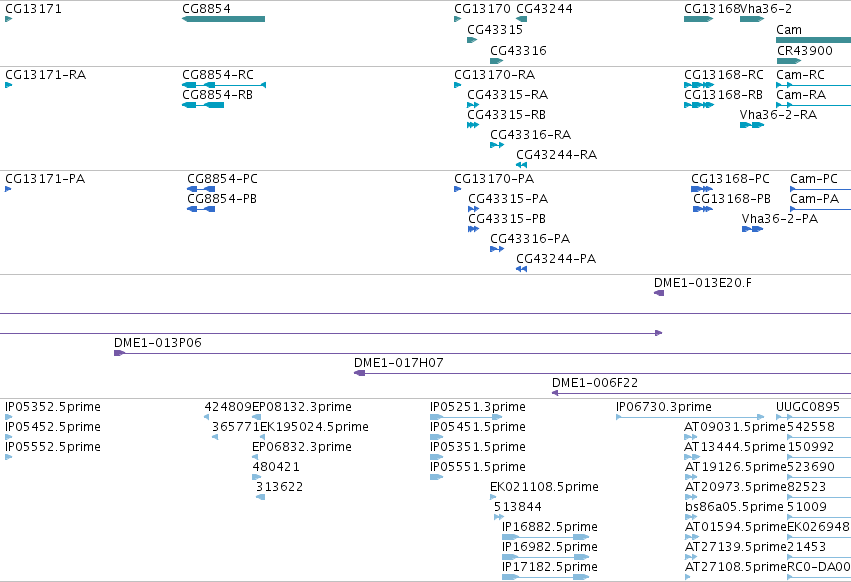Select EST bs86a05.5prime
The height and width of the screenshot is (582, 851).
click(734, 507)
